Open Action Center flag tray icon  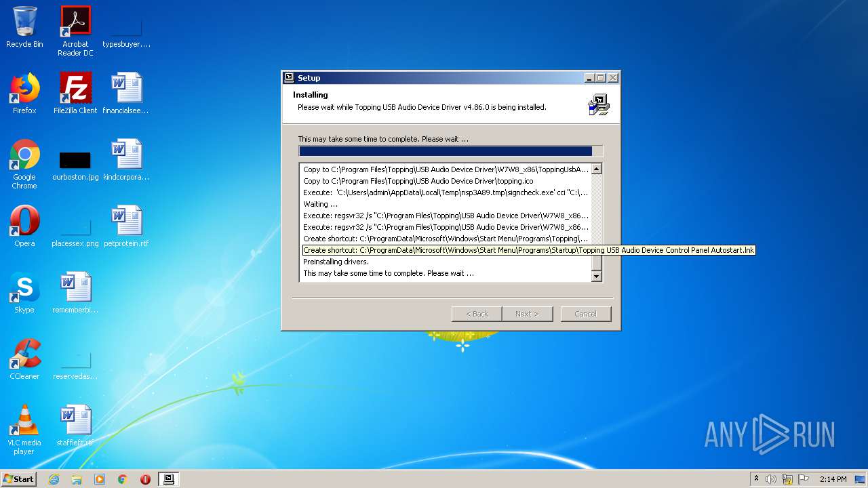point(804,479)
